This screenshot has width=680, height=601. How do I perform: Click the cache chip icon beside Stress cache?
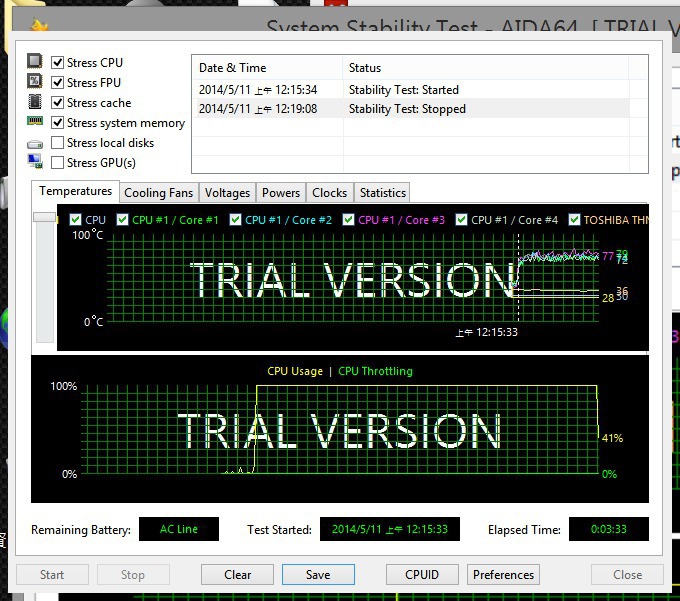pyautogui.click(x=35, y=101)
